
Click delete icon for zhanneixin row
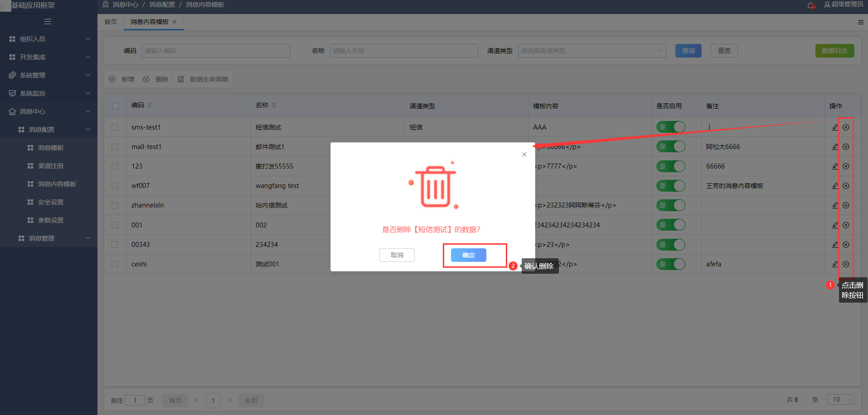[846, 205]
